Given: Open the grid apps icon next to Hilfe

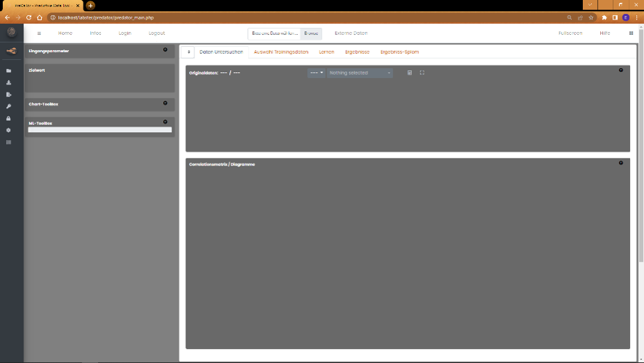Looking at the screenshot, I should (631, 33).
